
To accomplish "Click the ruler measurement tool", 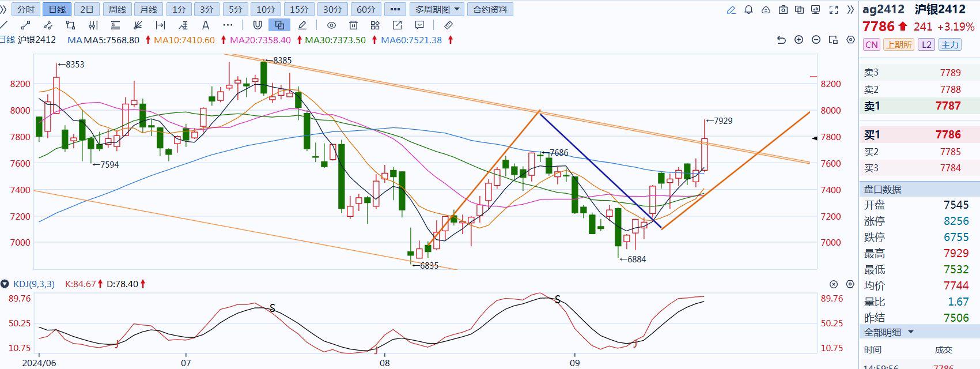I will click(449, 25).
